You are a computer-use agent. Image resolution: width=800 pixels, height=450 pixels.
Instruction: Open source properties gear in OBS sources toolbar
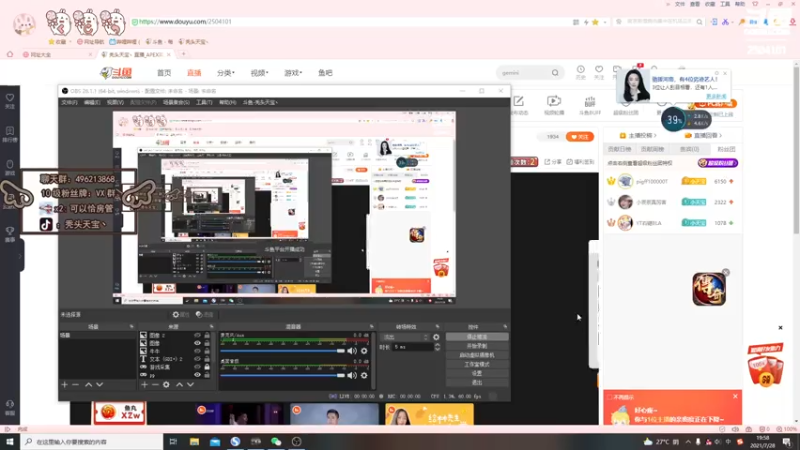[x=166, y=385]
